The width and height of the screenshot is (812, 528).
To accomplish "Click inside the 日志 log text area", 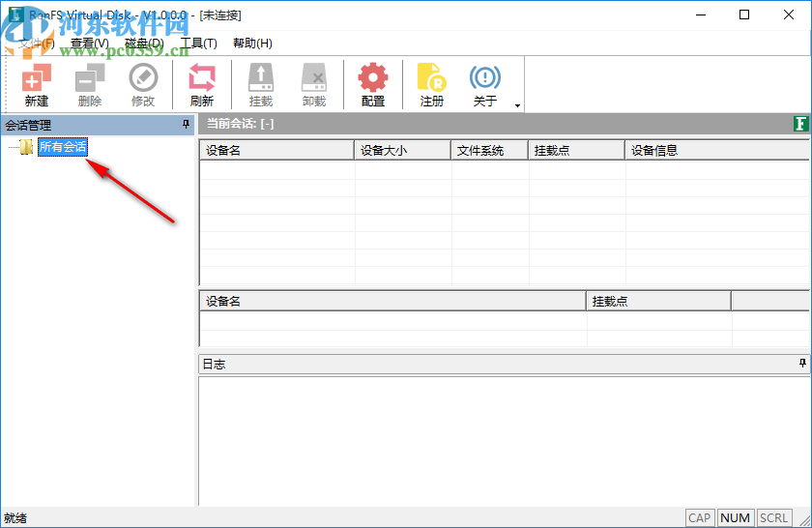I will [x=504, y=442].
